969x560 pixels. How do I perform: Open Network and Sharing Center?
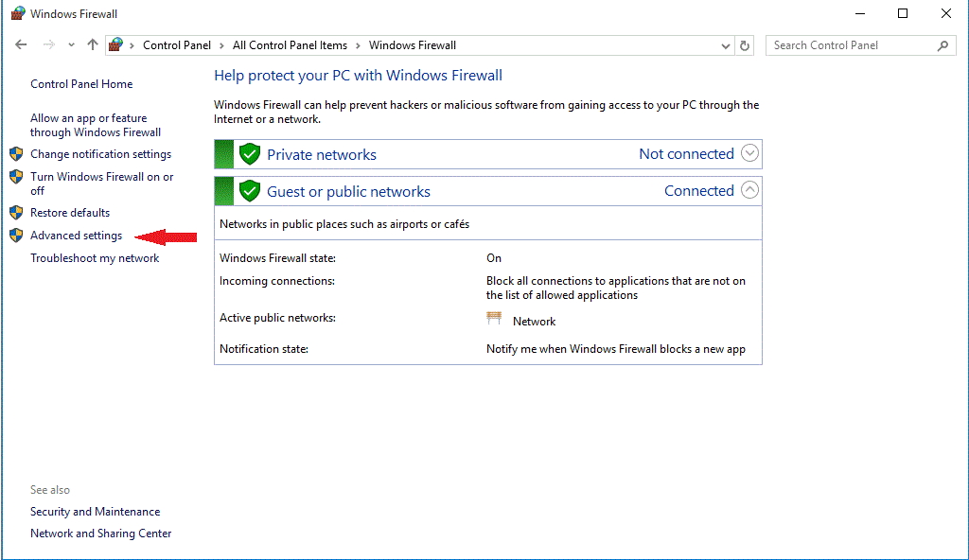coord(100,533)
